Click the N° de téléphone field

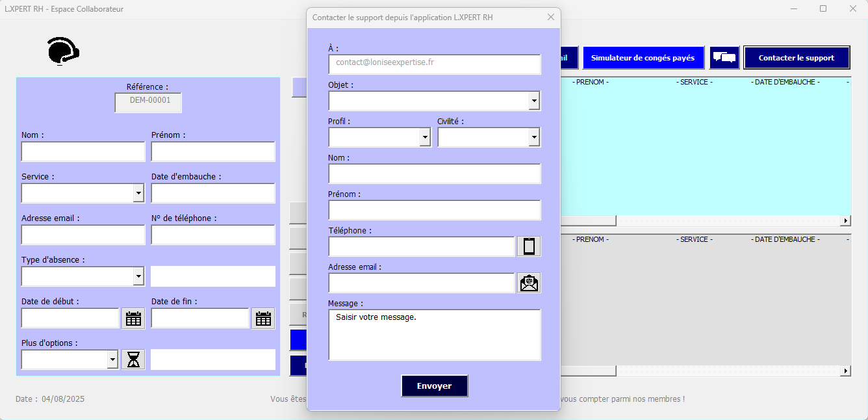[213, 235]
